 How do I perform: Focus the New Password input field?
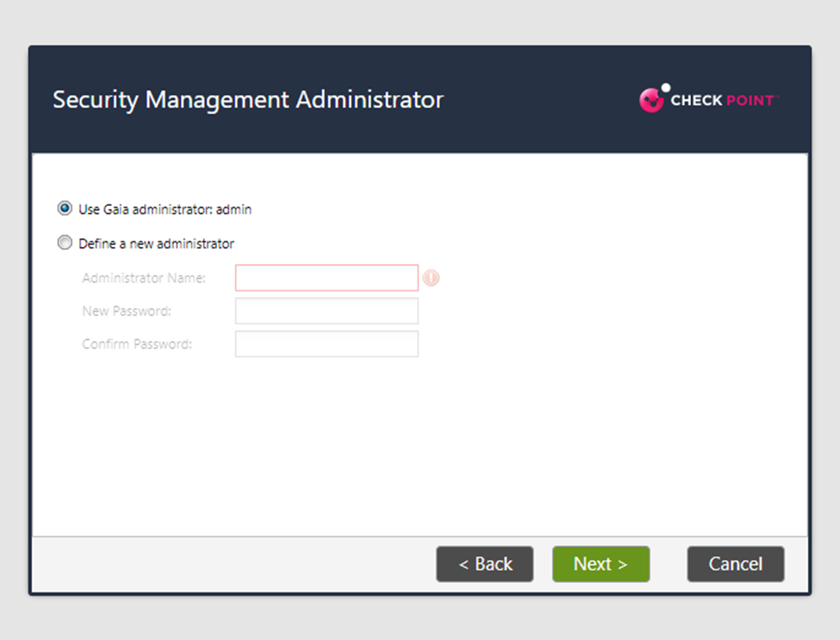point(327,311)
